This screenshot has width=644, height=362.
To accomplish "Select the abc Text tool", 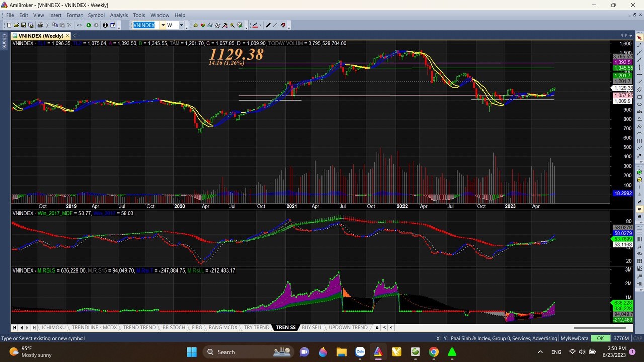I will tap(639, 111).
